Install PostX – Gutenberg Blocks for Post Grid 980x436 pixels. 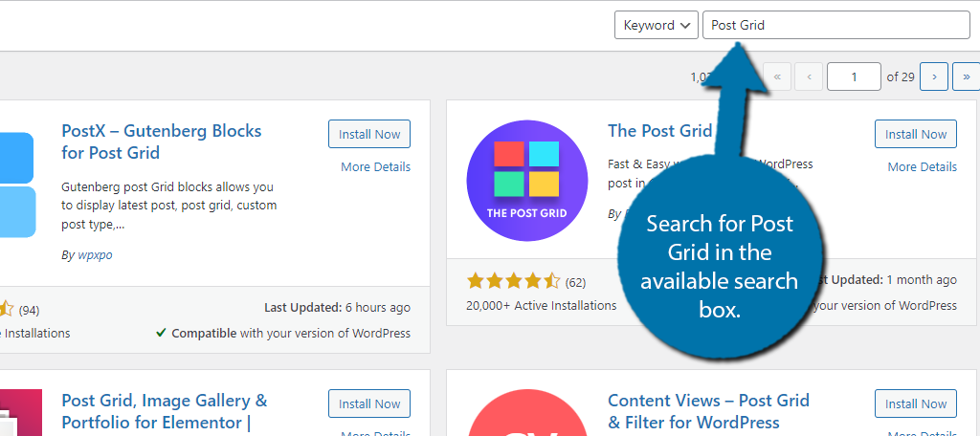pos(369,134)
